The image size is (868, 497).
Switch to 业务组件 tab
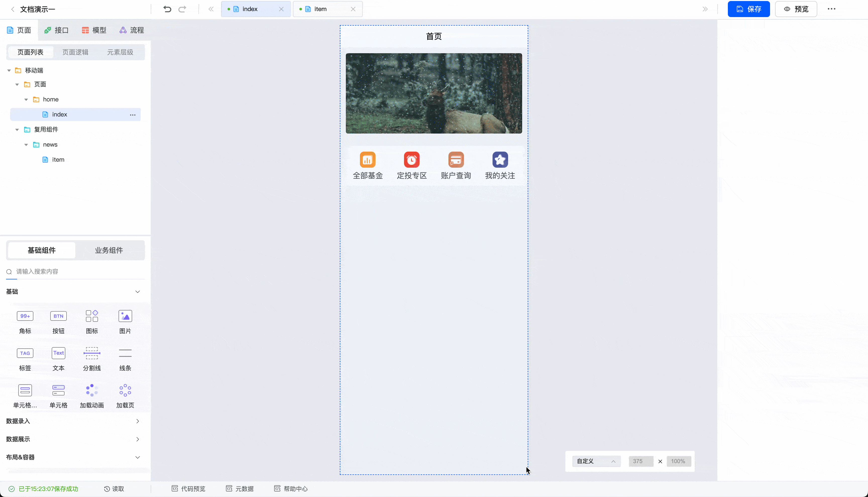coord(108,250)
